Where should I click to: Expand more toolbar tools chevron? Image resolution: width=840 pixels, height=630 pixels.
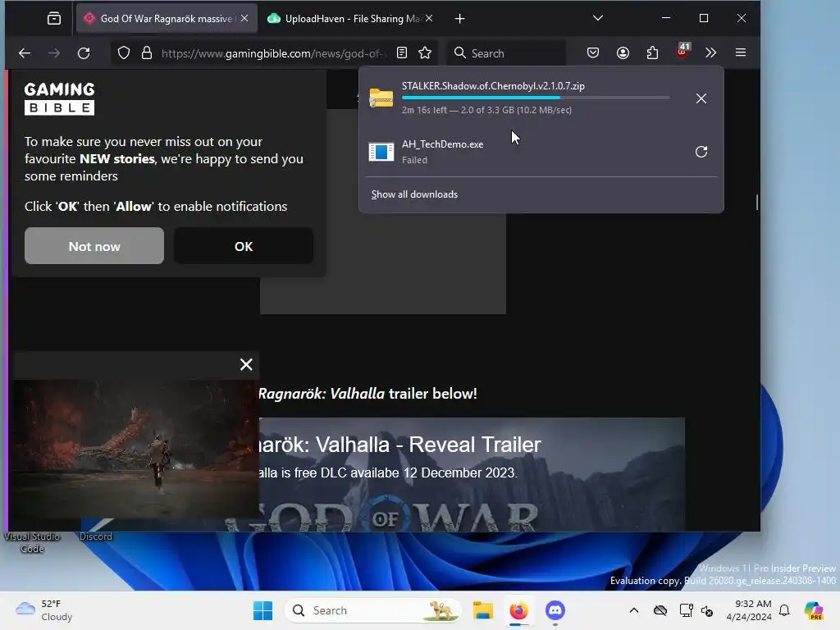711,52
